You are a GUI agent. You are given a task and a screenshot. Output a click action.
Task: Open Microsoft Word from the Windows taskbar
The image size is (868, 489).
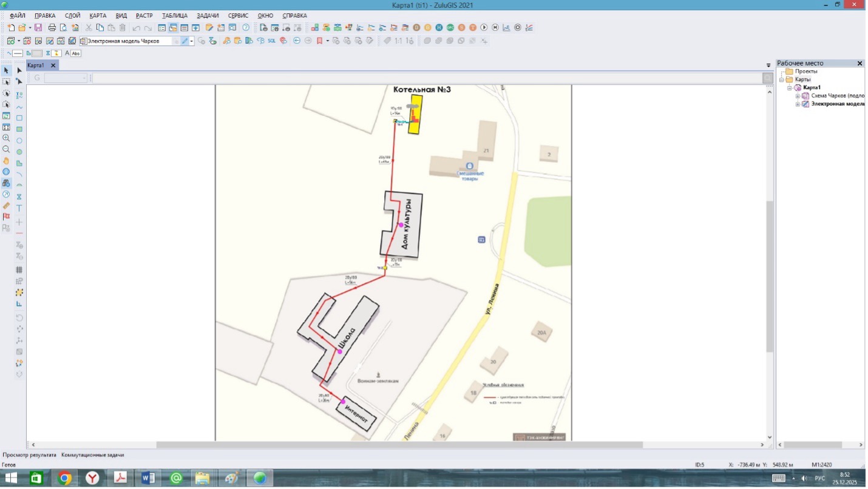pyautogui.click(x=148, y=478)
